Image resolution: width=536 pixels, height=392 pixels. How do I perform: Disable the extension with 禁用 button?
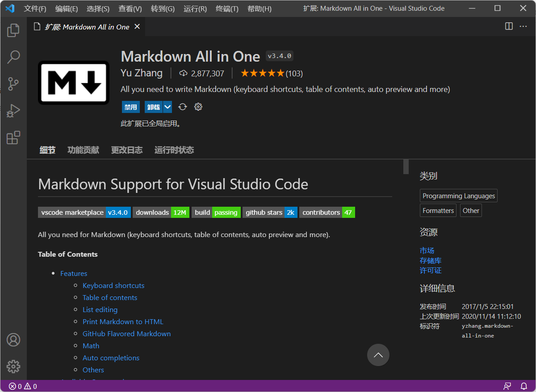point(130,107)
